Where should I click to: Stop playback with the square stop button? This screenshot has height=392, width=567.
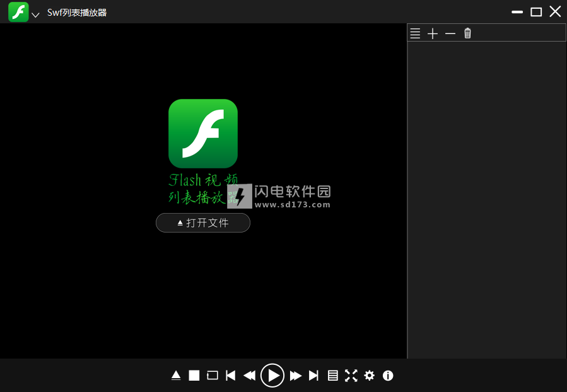(x=194, y=376)
